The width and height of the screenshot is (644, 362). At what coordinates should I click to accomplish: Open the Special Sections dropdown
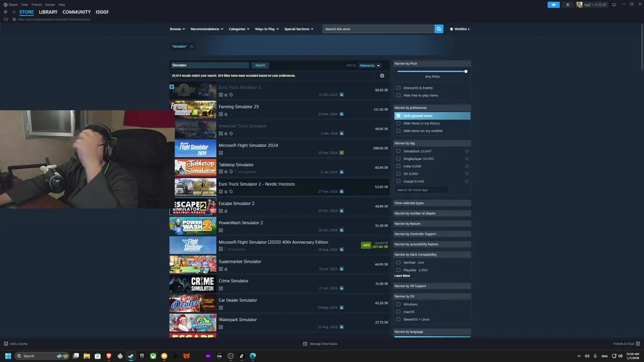point(298,29)
